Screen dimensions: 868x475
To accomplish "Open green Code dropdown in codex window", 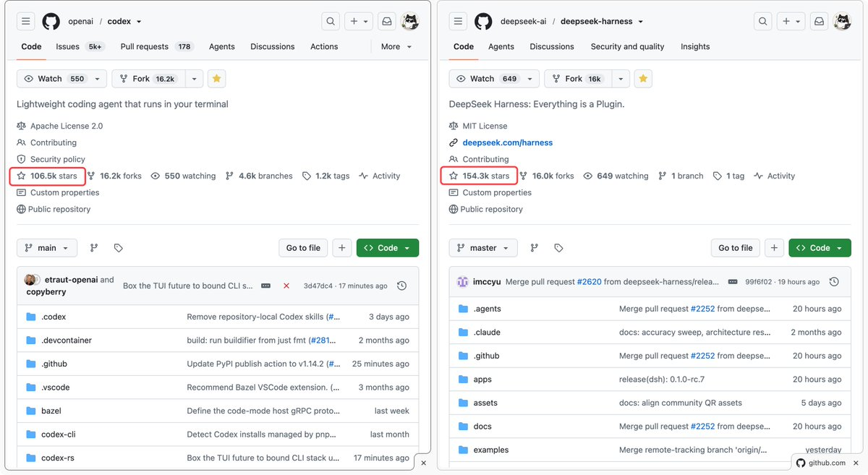I will 388,248.
